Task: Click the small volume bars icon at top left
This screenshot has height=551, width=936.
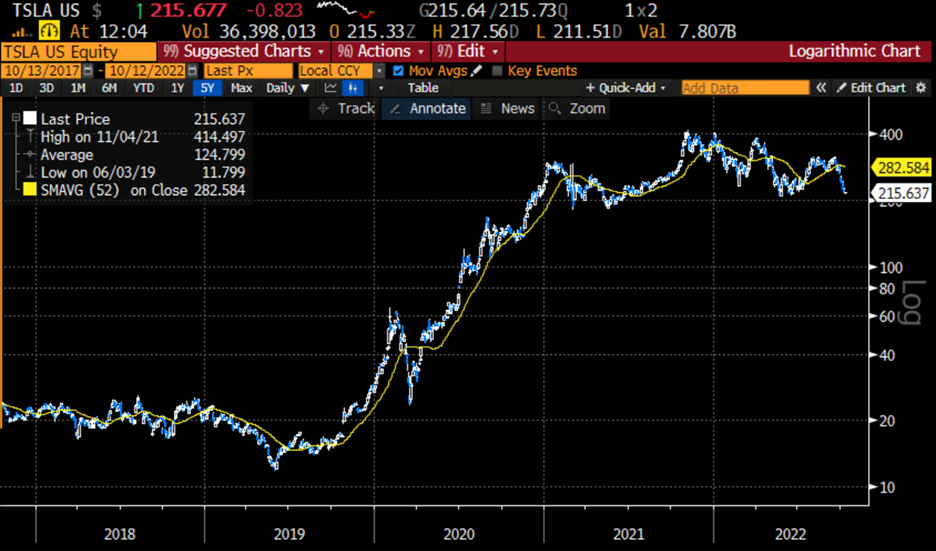Action: (22, 32)
